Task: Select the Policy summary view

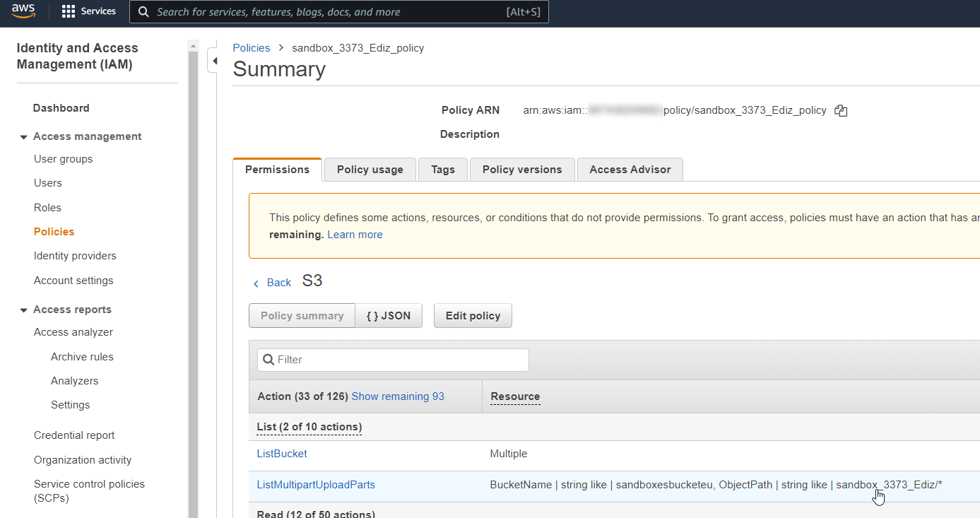Action: (x=302, y=316)
